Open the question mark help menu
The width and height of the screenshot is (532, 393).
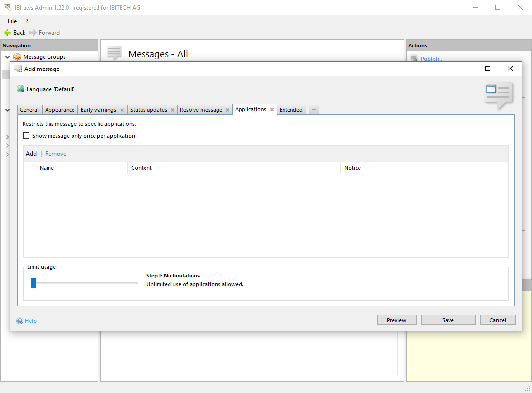click(27, 21)
